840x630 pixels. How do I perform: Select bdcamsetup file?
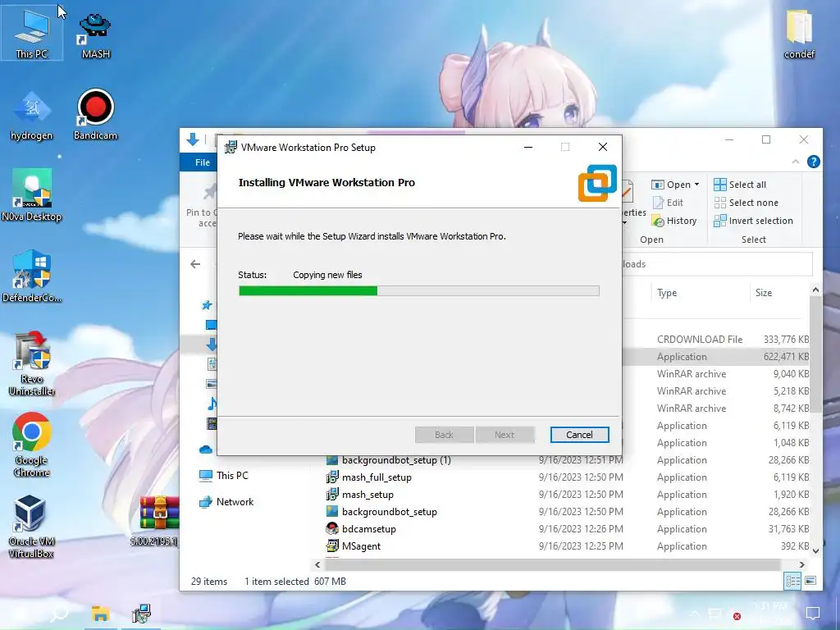pyautogui.click(x=361, y=529)
